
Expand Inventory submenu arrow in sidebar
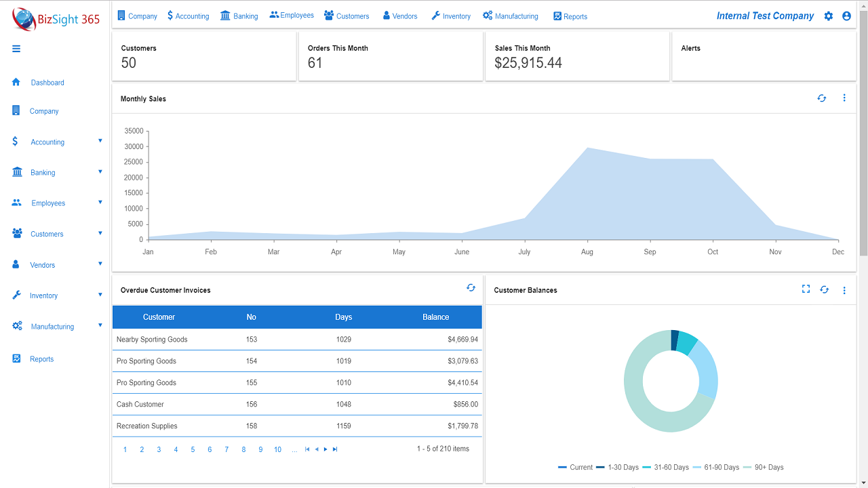tap(100, 295)
